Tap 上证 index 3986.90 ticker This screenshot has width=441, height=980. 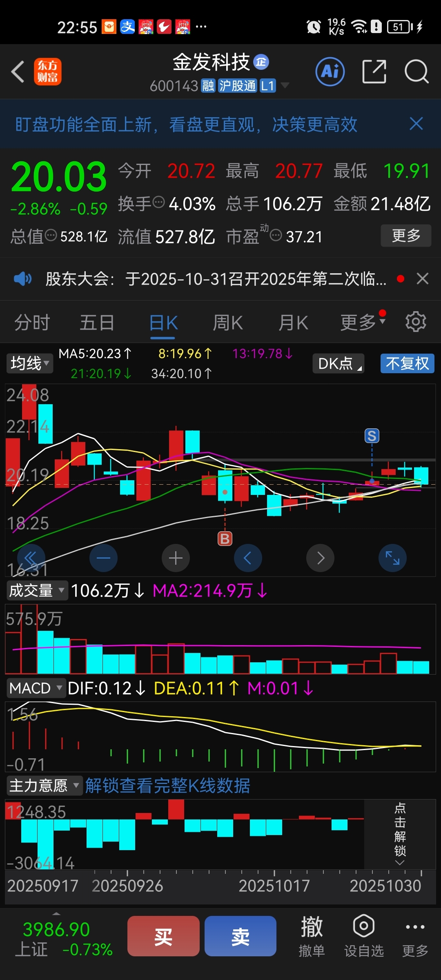[x=63, y=939]
